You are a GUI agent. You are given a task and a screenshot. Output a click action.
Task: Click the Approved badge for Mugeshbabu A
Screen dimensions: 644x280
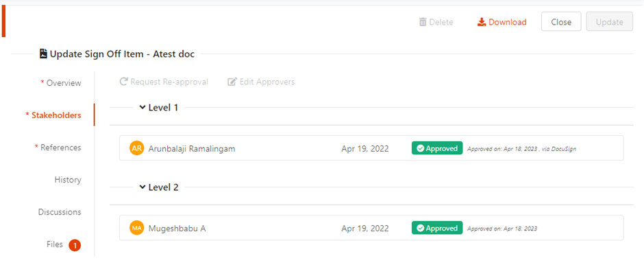coord(437,228)
